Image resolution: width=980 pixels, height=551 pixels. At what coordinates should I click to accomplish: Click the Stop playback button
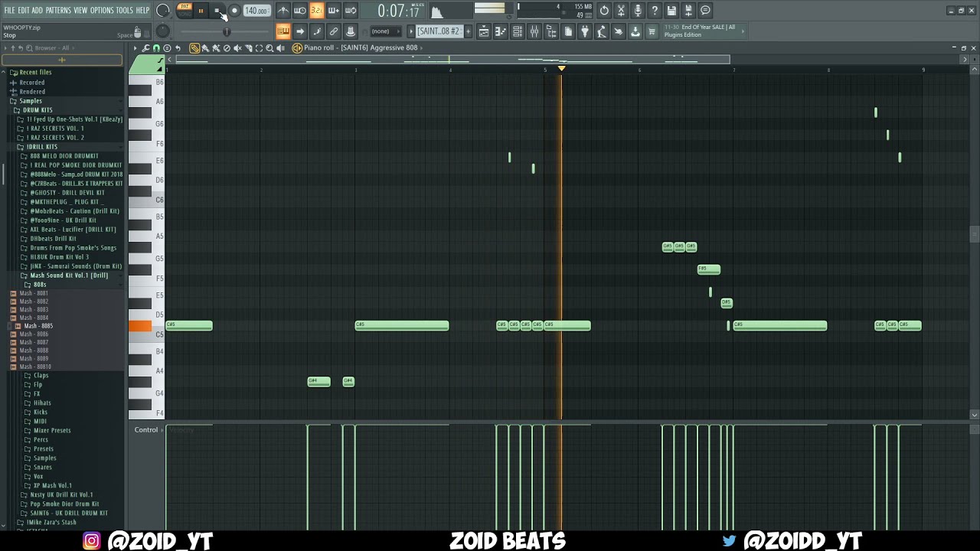(x=217, y=11)
